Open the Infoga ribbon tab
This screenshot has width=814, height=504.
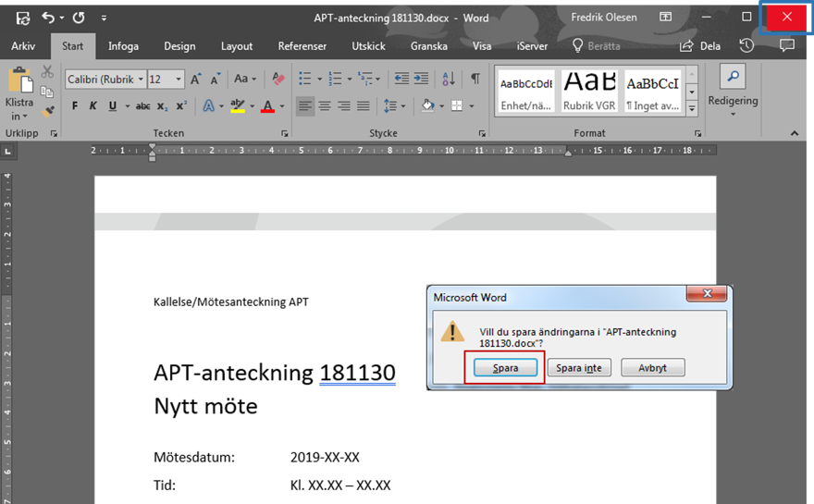pos(123,46)
